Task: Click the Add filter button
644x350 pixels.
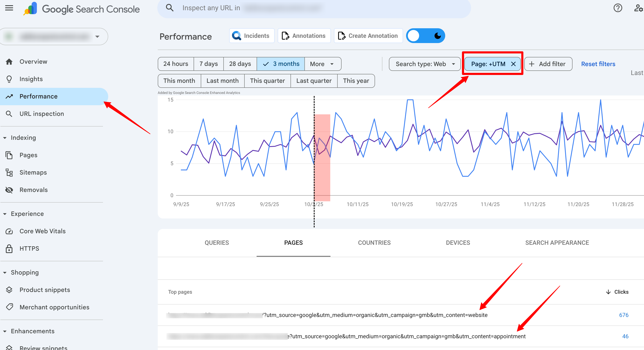Action: (548, 64)
